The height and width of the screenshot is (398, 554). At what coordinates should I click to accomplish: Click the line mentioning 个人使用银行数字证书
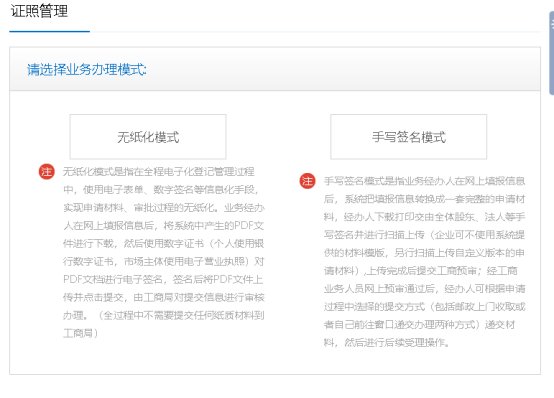click(163, 244)
